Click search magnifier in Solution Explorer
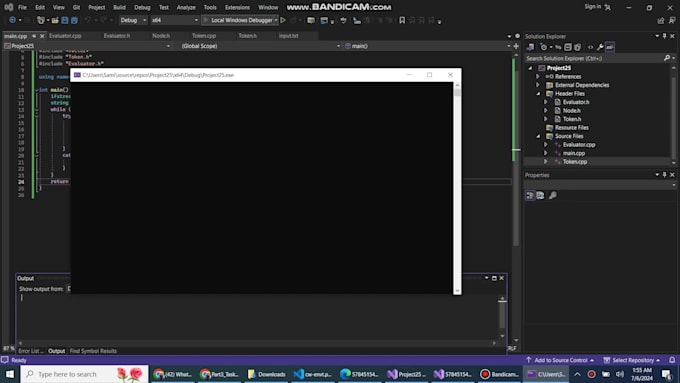Image resolution: width=680 pixels, height=383 pixels. [x=667, y=58]
